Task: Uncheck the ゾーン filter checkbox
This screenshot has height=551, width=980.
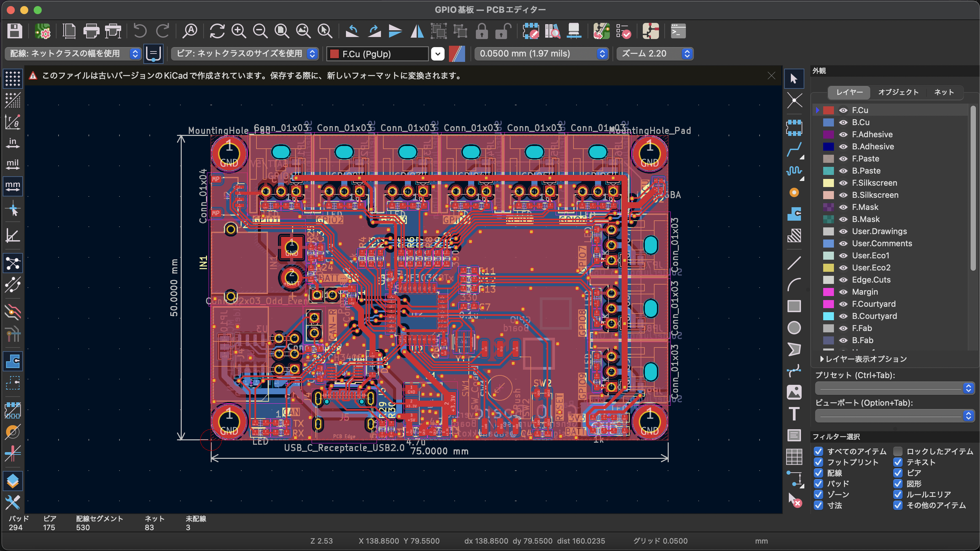Action: 818,494
